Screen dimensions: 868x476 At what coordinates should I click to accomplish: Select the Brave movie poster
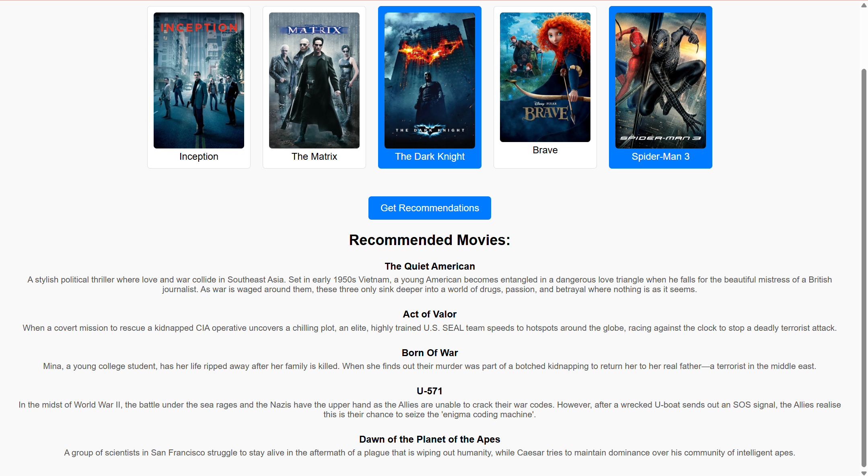545,77
